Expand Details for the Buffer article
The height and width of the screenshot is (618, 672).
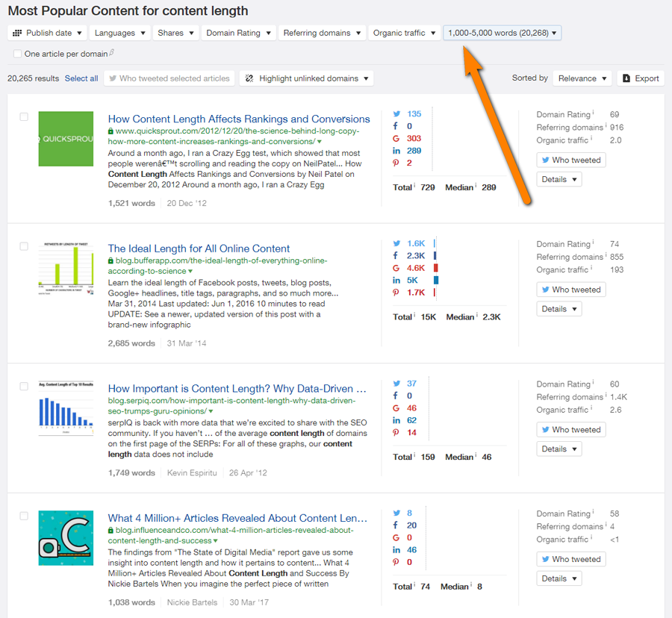point(559,309)
